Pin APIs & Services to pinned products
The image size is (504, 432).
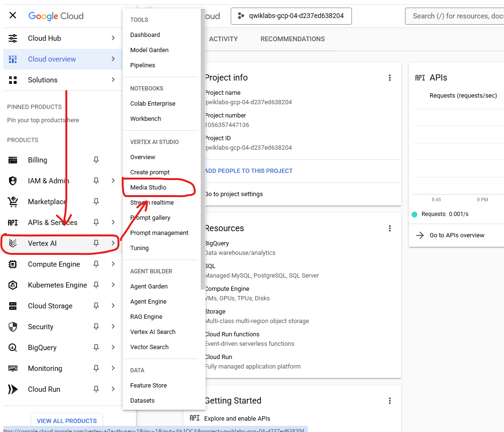pos(96,223)
